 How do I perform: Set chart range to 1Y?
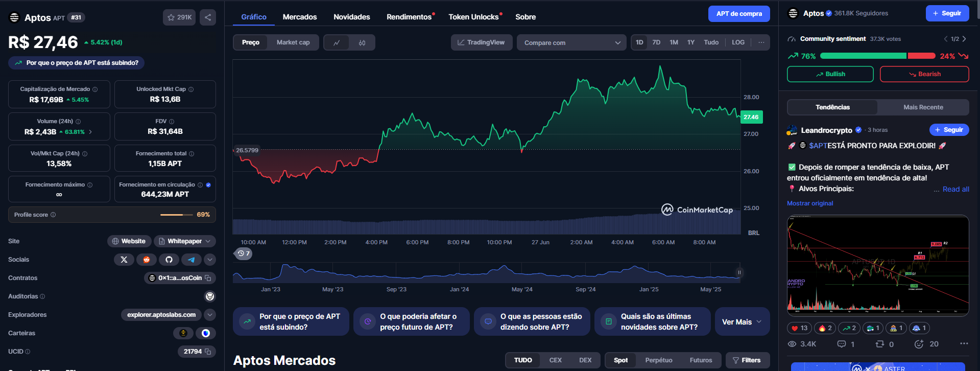691,42
